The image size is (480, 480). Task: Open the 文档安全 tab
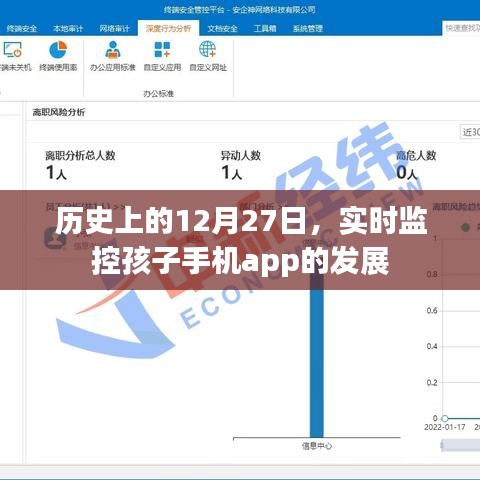[223, 29]
